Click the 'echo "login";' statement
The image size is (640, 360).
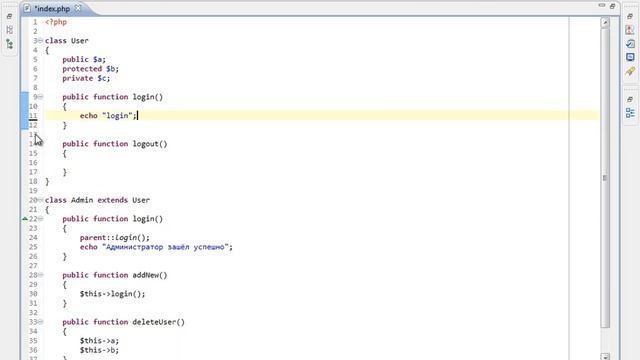108,116
